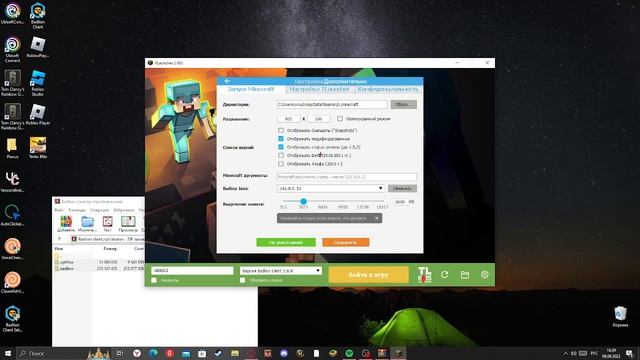
Task: Enable showing Beta versions (2010-2011)
Action: [281, 156]
